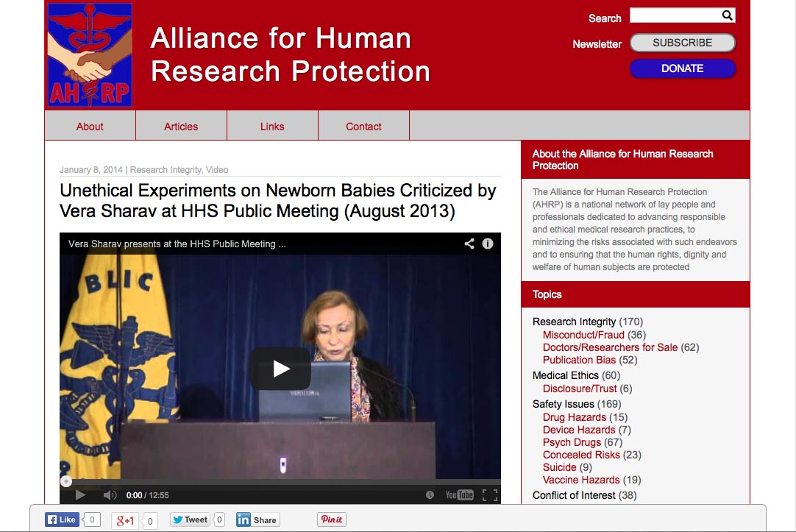Open Misconduct/Fraud topic link
This screenshot has height=532, width=796.
click(583, 335)
